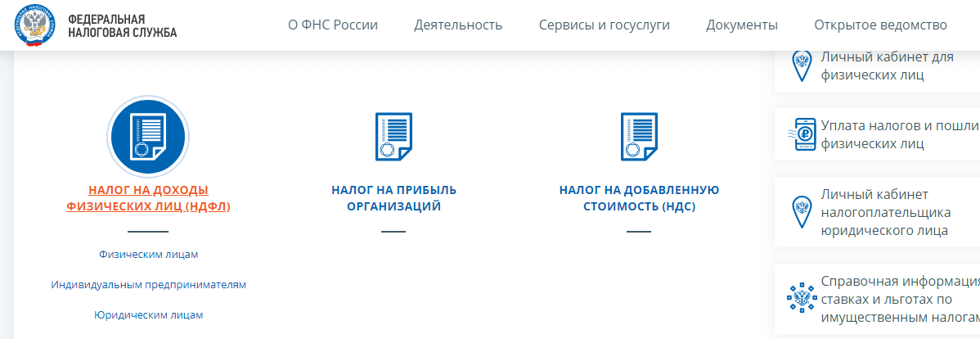Click the emblem icon for Справочная информация
The height and width of the screenshot is (339, 980).
tap(802, 298)
